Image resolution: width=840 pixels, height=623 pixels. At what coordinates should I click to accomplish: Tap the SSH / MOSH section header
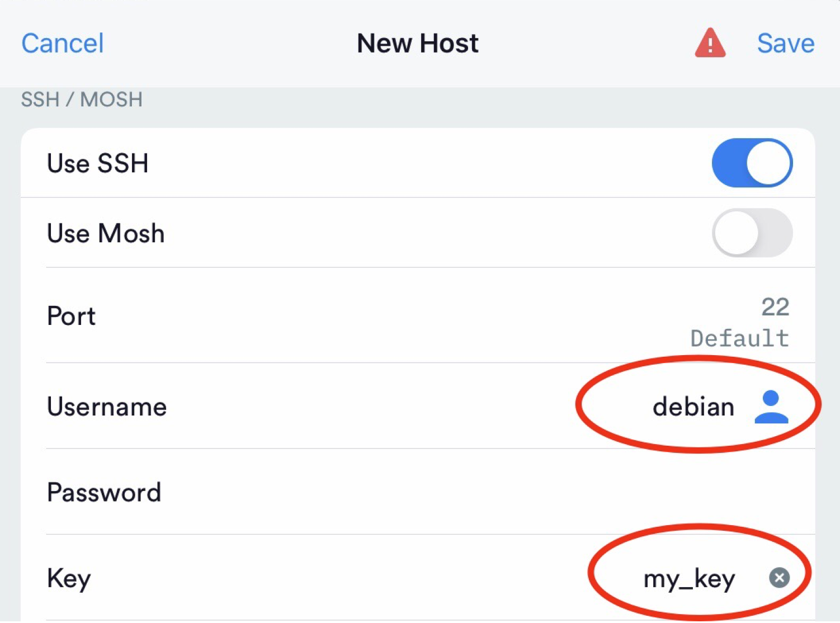point(82,100)
